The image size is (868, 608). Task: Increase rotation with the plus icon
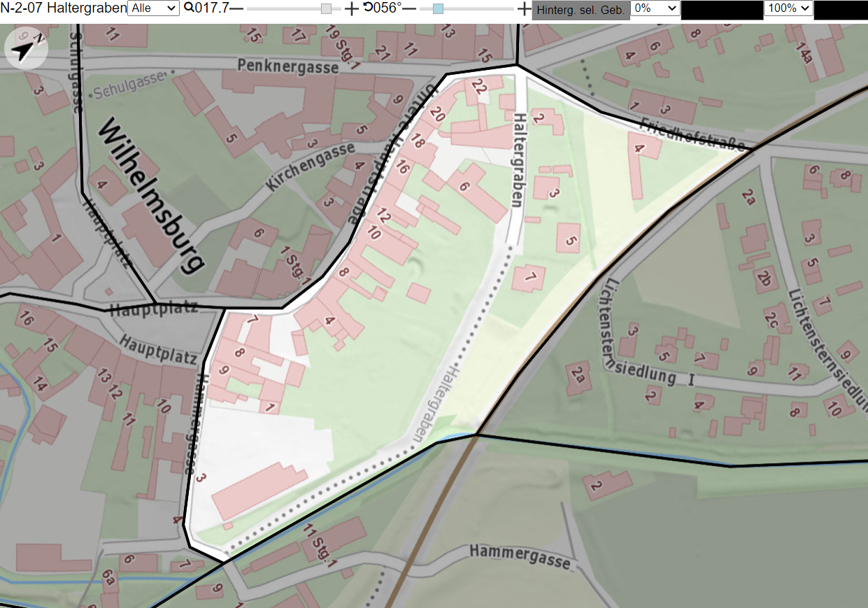pos(525,8)
